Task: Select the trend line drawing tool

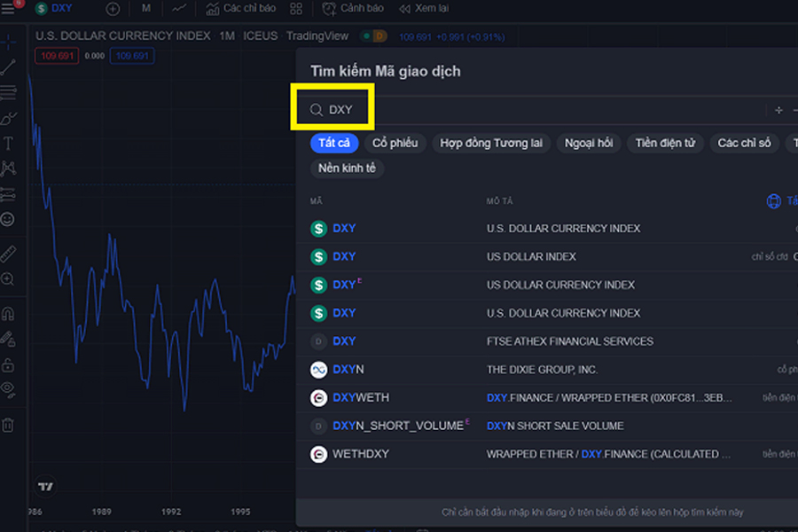Action: 8,67
